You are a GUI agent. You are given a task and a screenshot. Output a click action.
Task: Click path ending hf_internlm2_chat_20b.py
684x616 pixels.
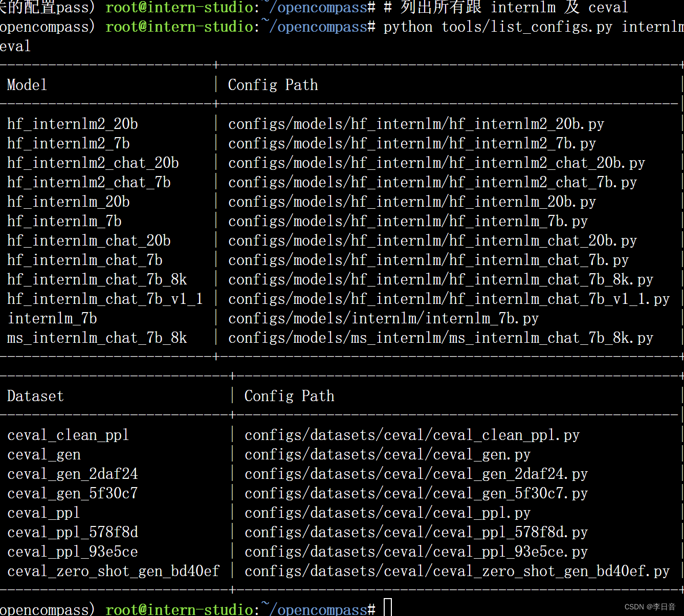pyautogui.click(x=437, y=163)
